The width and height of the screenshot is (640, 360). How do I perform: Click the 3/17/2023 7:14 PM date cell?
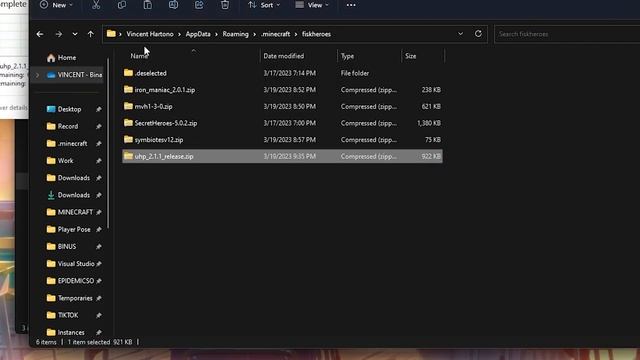click(289, 73)
